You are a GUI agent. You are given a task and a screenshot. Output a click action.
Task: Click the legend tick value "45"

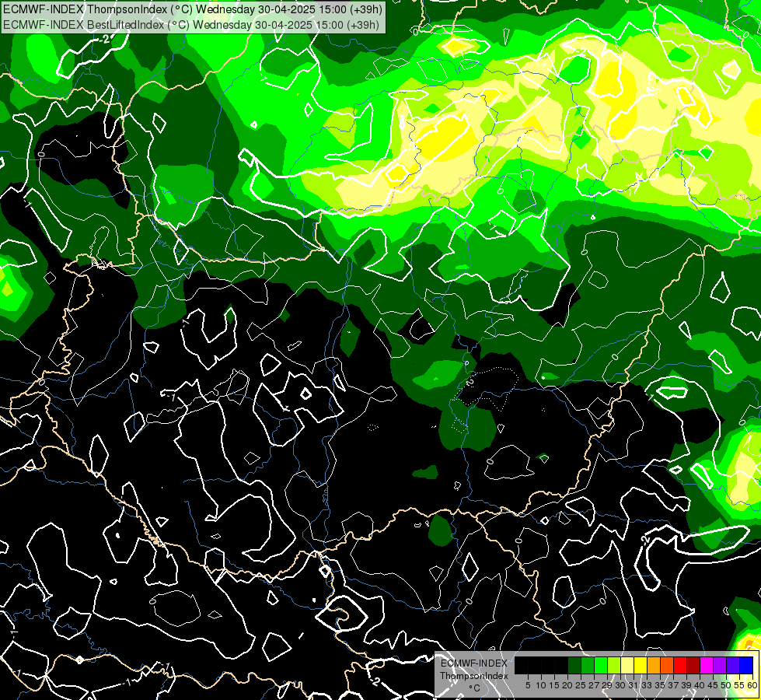coord(714,685)
